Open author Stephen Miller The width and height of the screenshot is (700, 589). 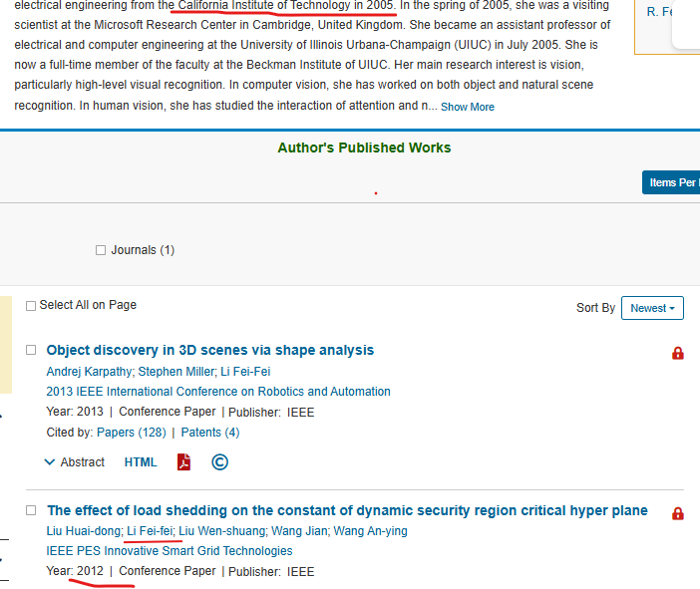[x=176, y=372]
